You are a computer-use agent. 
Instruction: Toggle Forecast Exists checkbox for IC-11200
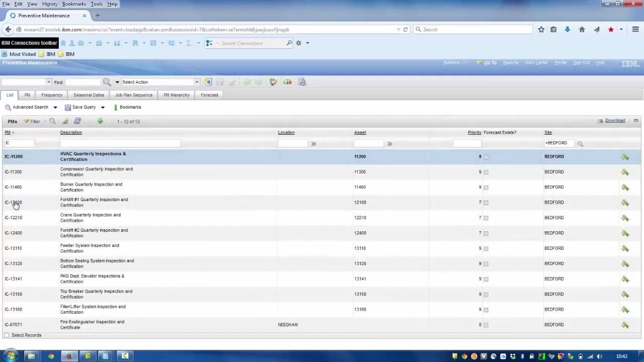(486, 157)
